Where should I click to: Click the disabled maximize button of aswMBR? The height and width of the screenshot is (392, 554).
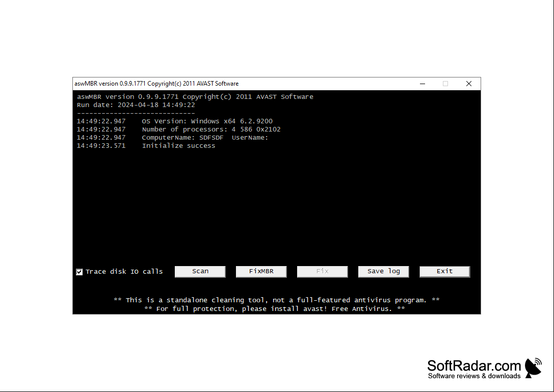point(445,84)
